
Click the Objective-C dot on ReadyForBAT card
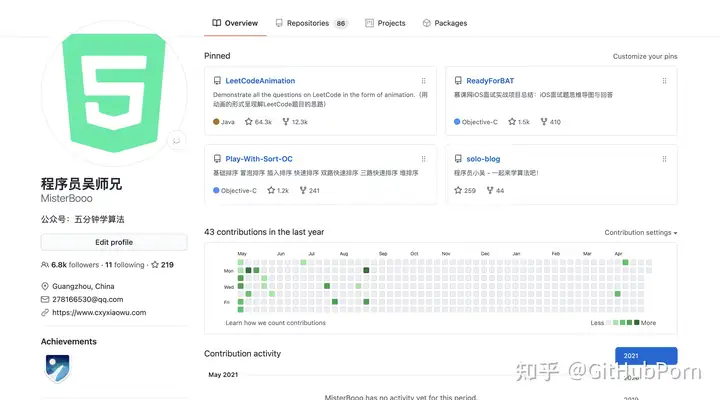457,122
